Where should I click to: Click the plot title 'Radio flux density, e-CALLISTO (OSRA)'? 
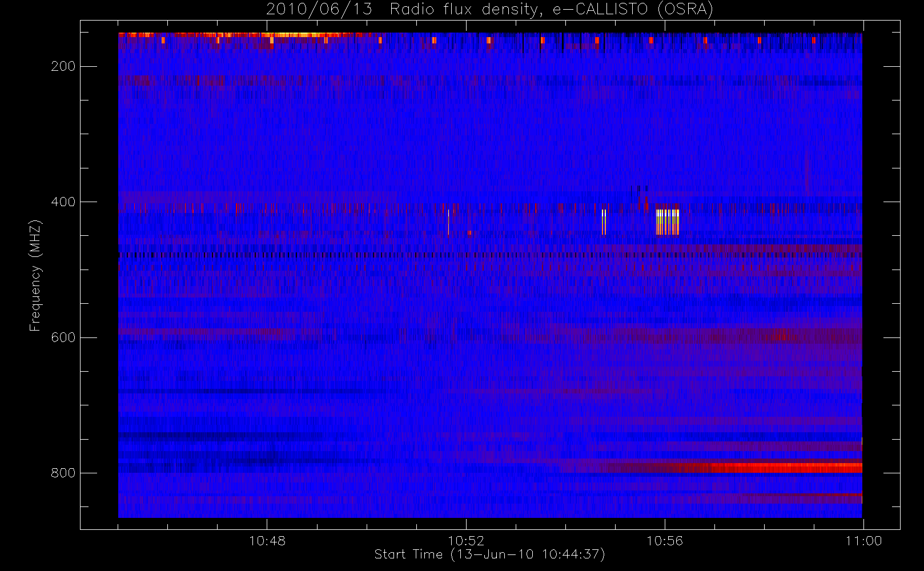(x=552, y=10)
